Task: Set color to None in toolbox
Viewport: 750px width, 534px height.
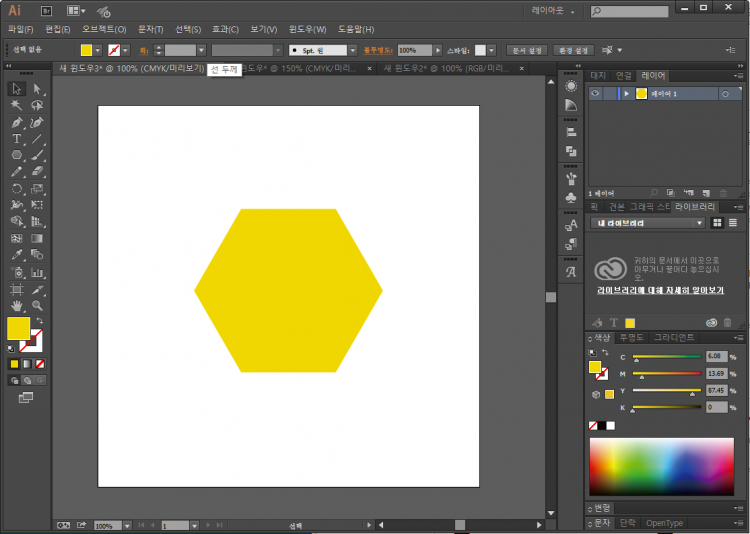Action: (41, 364)
